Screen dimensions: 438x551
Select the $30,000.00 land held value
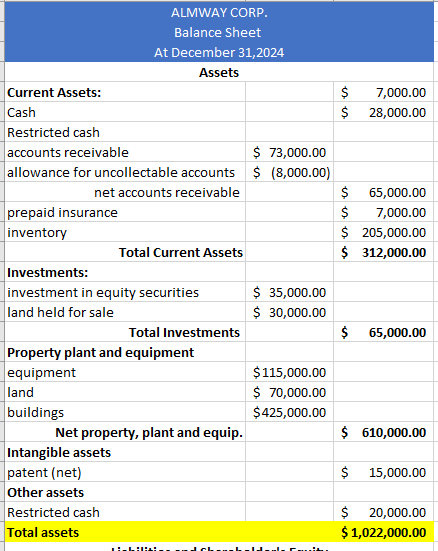[x=290, y=312]
